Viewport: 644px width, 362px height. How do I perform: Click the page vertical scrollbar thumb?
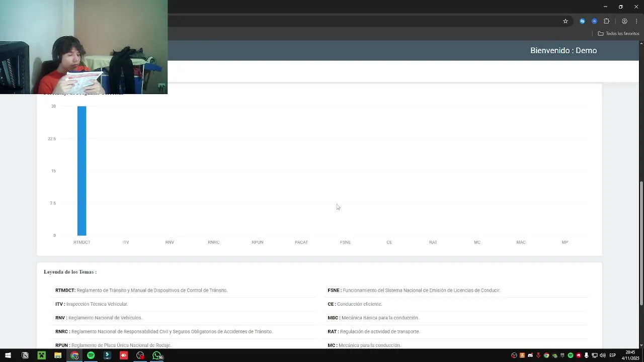click(x=641, y=243)
